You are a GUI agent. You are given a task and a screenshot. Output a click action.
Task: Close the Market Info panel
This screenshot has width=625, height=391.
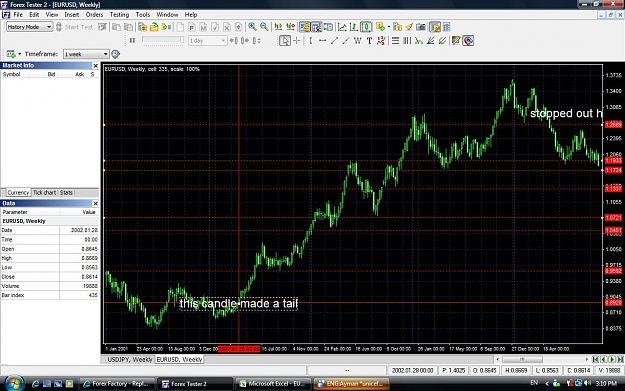coord(95,65)
